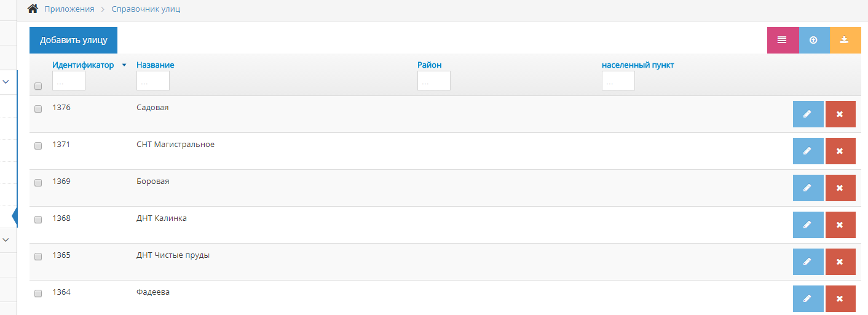Check the box for row 1368
This screenshot has height=315, width=868.
38,220
